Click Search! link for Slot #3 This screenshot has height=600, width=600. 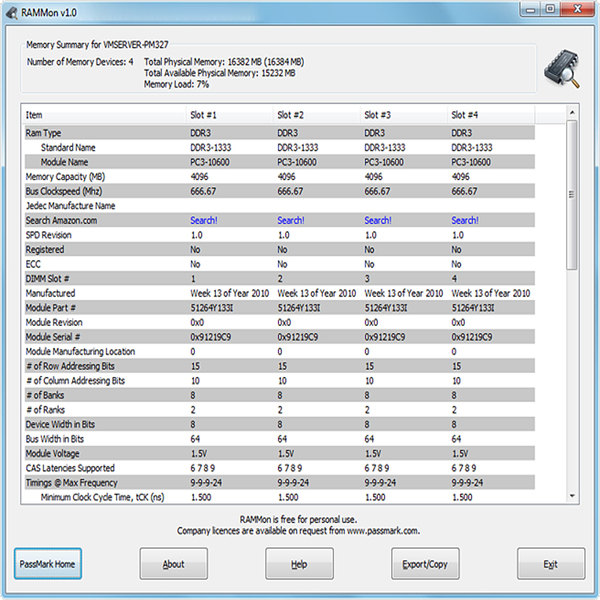pyautogui.click(x=378, y=220)
